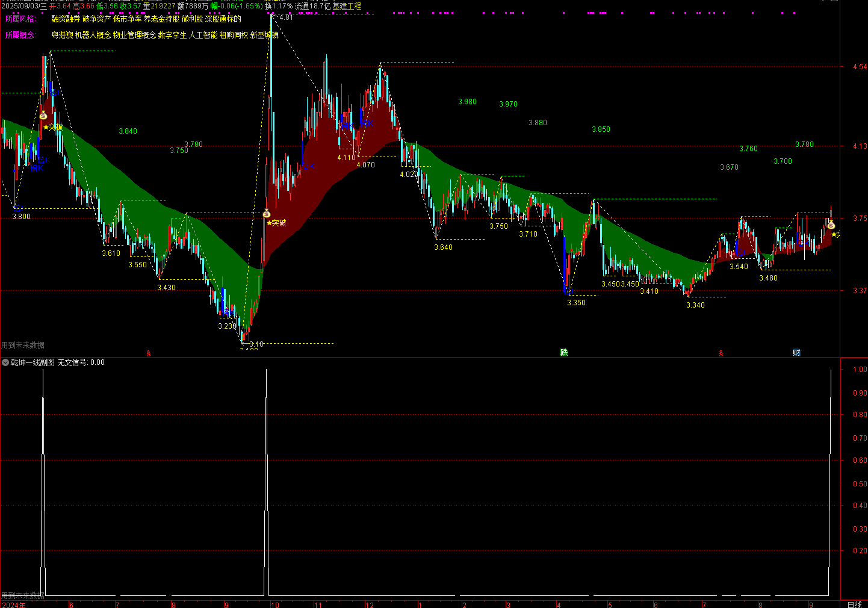Click the 0.60 sub-chart axis value

click(x=860, y=461)
